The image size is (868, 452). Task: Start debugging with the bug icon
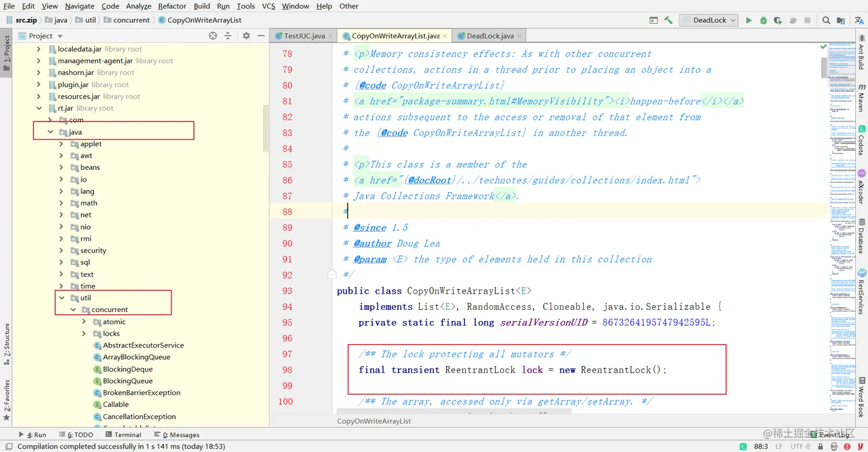click(764, 20)
